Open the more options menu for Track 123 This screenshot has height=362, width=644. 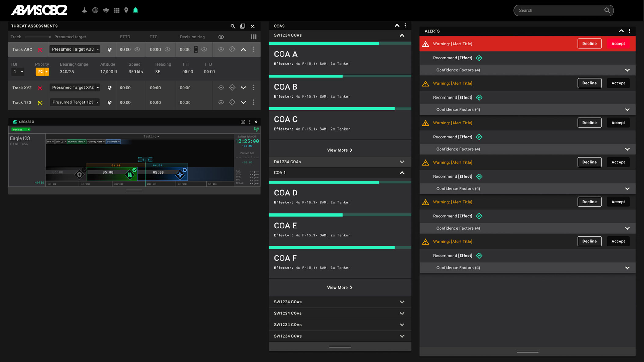(x=253, y=102)
